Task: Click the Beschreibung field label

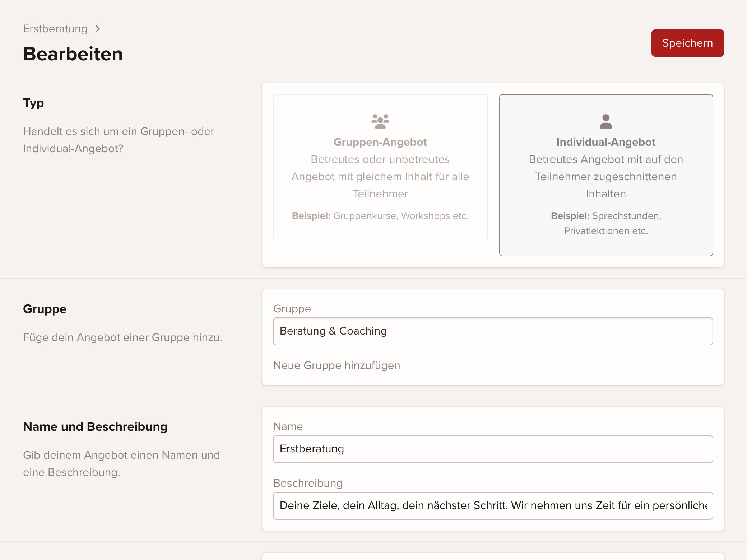Action: (x=308, y=483)
